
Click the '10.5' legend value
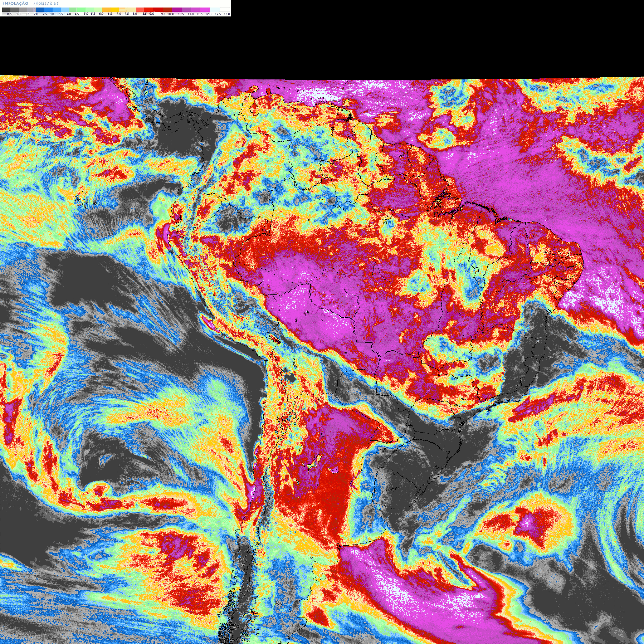point(181,14)
